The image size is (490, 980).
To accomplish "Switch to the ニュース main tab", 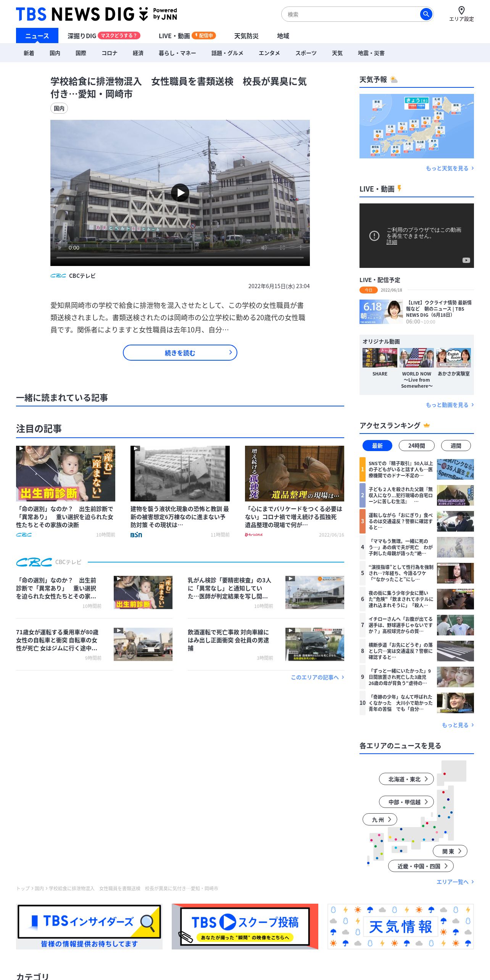I will pos(37,35).
